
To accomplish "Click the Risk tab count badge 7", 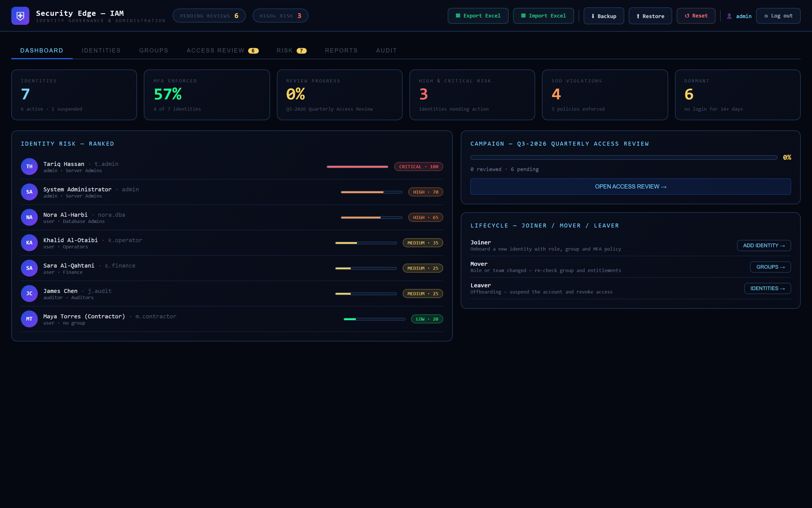I will coord(301,51).
